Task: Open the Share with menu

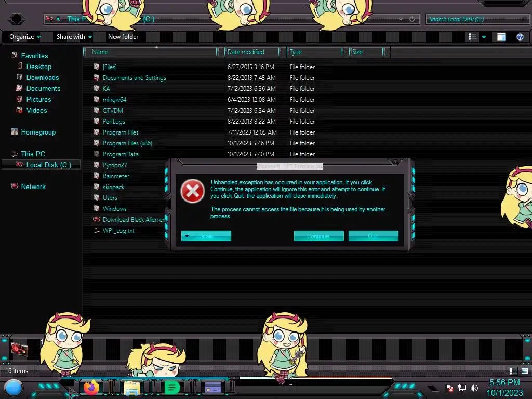Action: (74, 37)
